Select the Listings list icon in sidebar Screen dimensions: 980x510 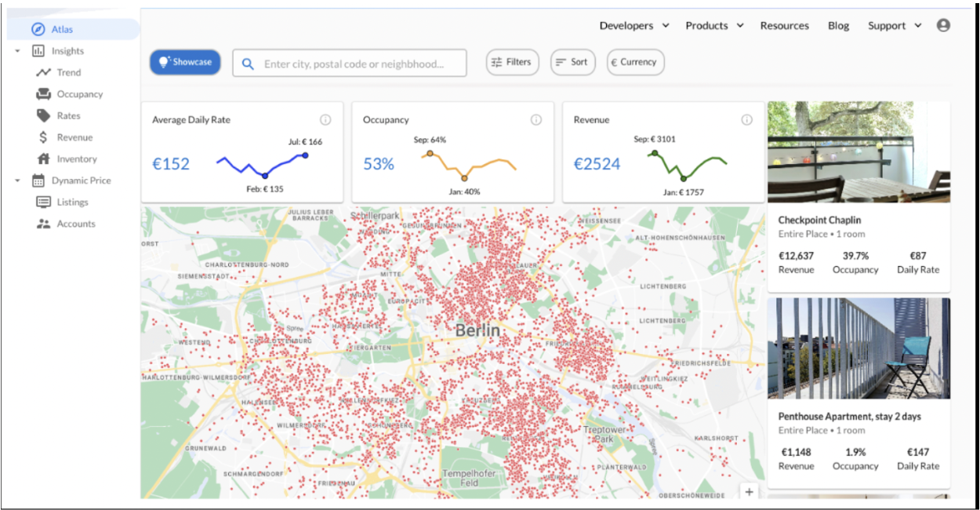(43, 202)
